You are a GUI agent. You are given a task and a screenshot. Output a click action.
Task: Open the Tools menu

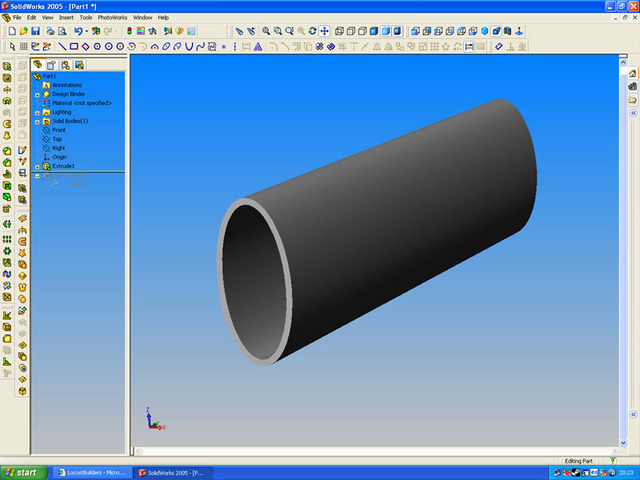pyautogui.click(x=86, y=18)
